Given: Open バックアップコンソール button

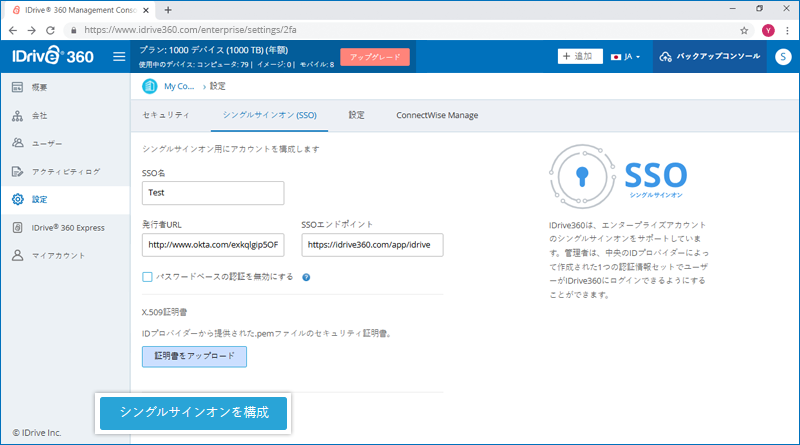Looking at the screenshot, I should 710,57.
